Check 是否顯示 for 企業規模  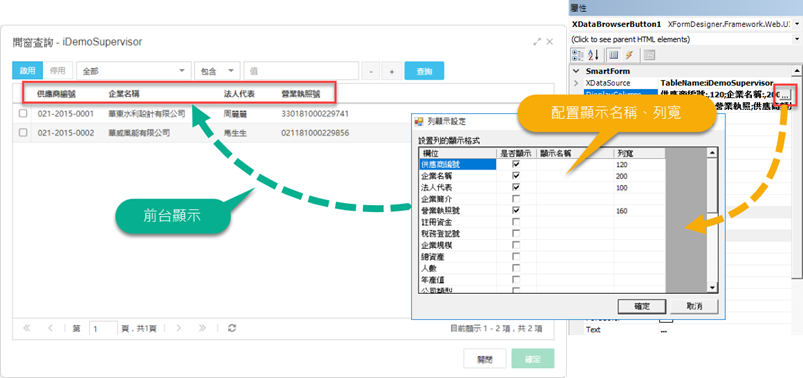coord(516,245)
